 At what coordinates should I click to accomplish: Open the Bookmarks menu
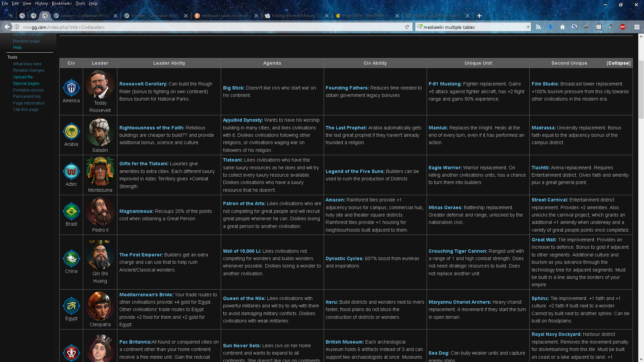click(x=62, y=3)
